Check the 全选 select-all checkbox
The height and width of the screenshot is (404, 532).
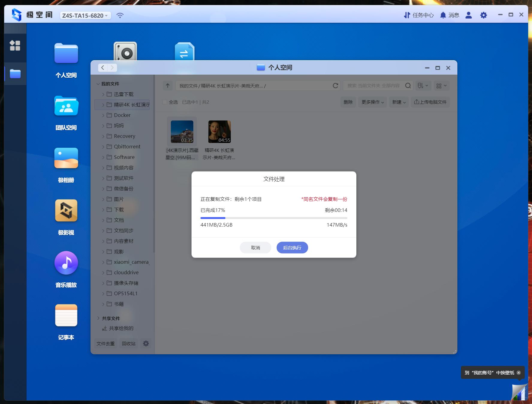point(165,102)
